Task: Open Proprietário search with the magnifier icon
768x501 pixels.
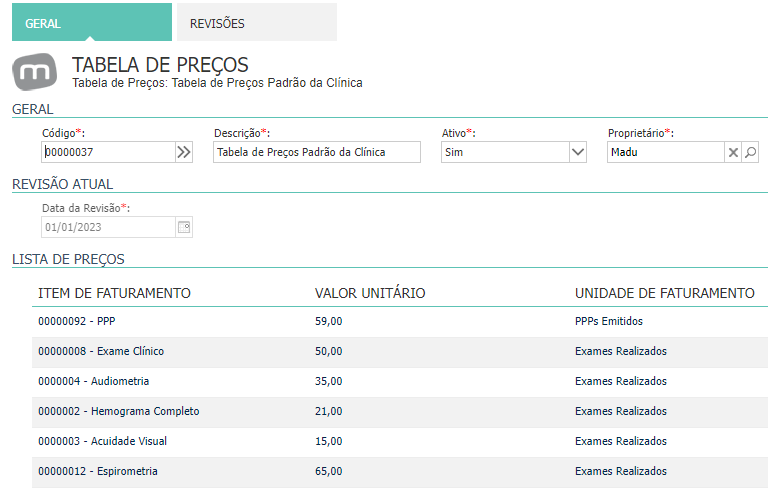Action: (750, 152)
